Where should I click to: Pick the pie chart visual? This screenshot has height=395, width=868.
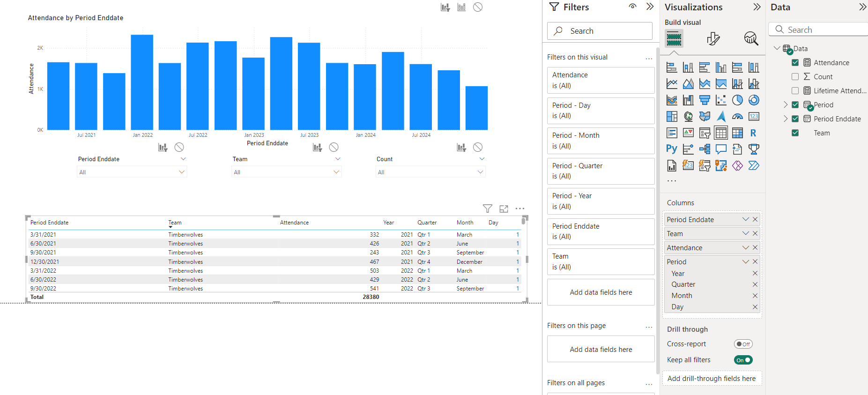[737, 100]
